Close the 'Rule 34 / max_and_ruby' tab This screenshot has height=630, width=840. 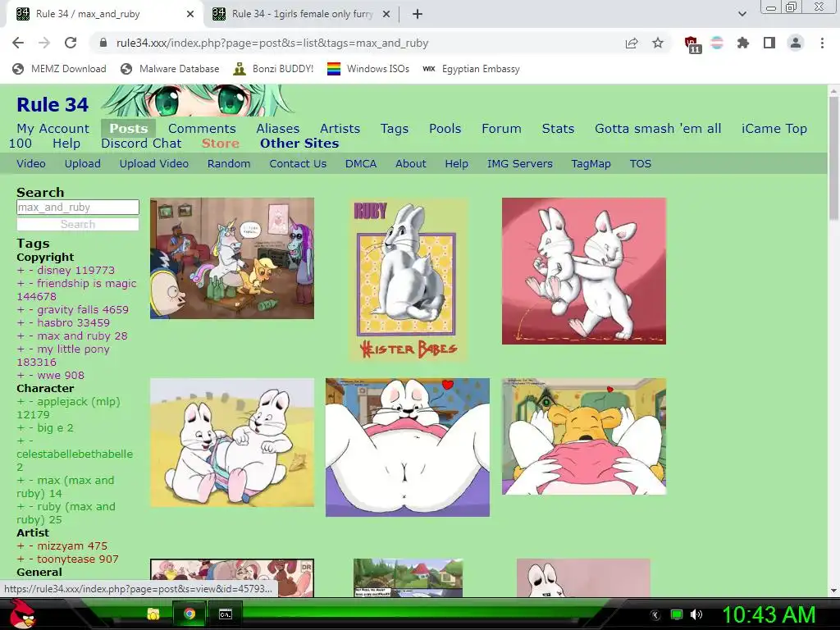(190, 14)
